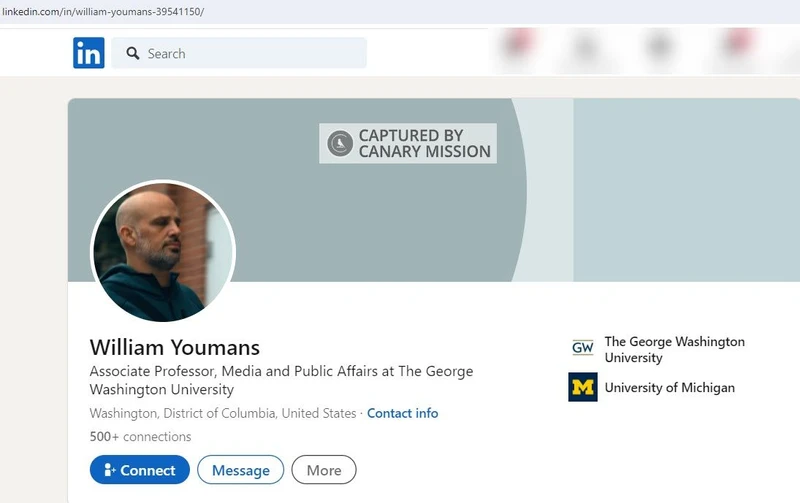The width and height of the screenshot is (800, 503).
Task: Open the Contact info link
Action: [403, 413]
